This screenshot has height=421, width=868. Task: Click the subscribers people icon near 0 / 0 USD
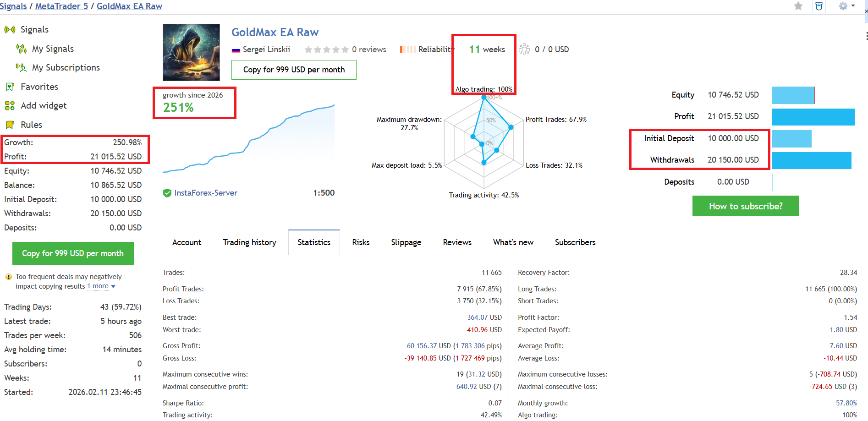point(524,49)
